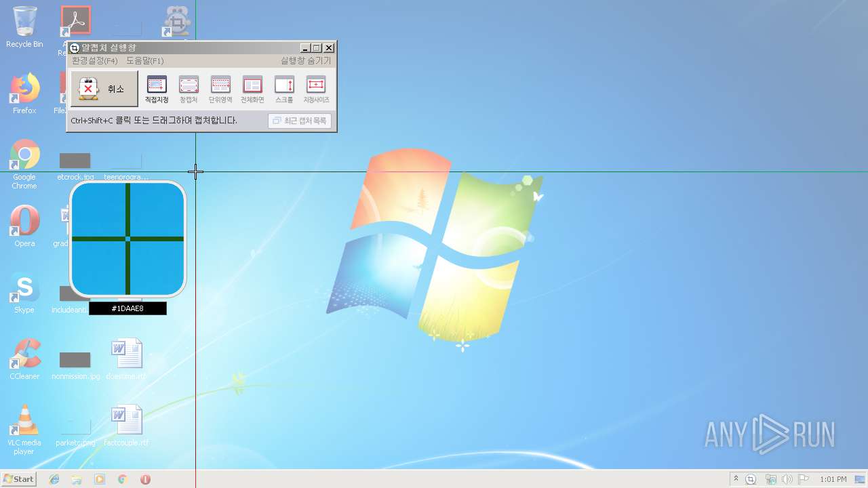Select the Google Chrome desktop shortcut

click(x=24, y=164)
